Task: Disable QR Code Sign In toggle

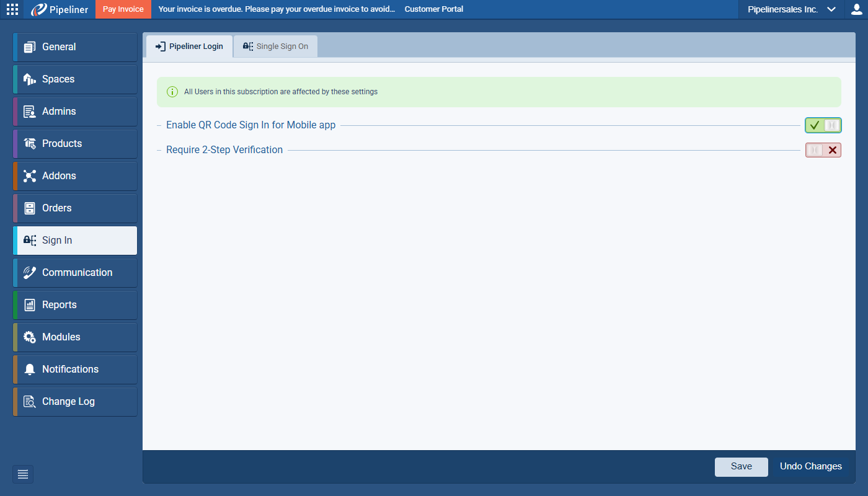Action: click(823, 125)
